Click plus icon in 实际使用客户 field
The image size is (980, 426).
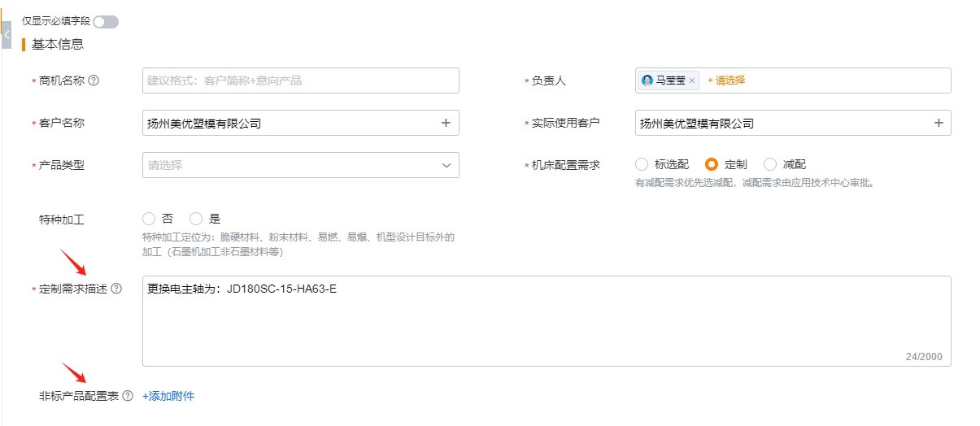(x=938, y=123)
